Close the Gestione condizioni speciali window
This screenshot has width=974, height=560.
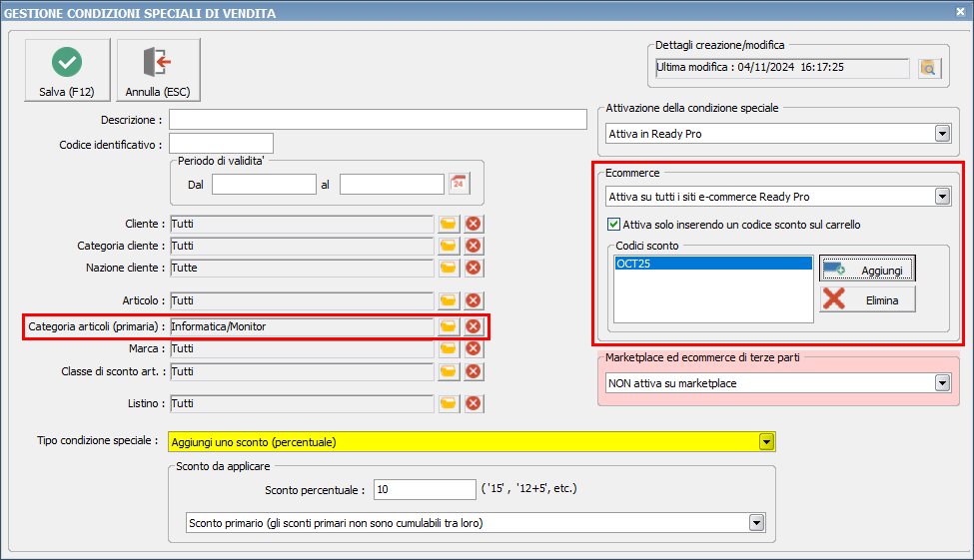[x=960, y=12]
